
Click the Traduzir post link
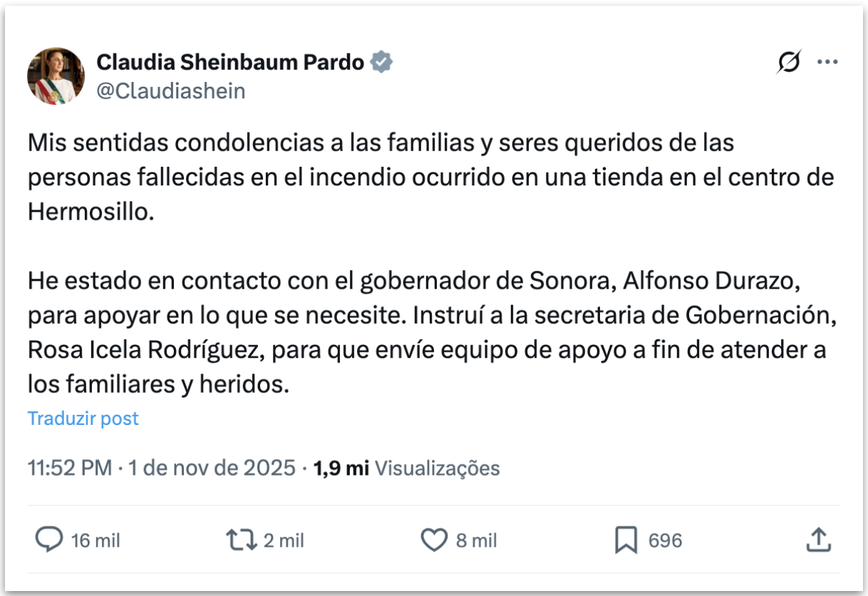(83, 418)
